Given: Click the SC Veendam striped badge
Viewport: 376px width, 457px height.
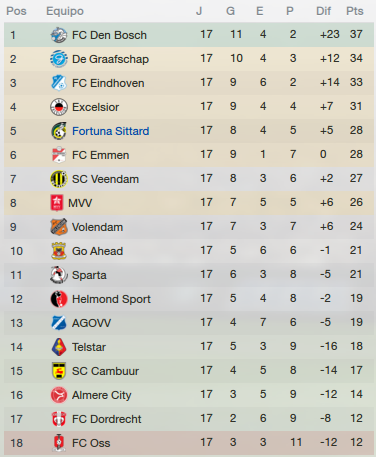Looking at the screenshot, I should coord(59,179).
